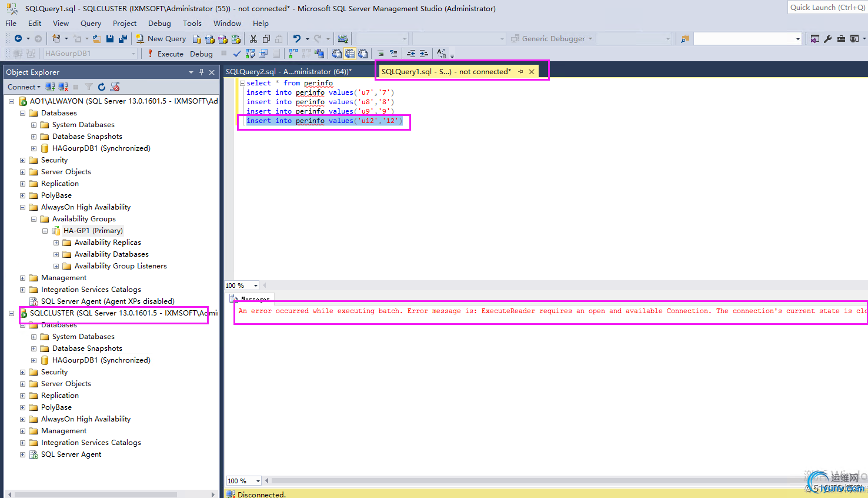
Task: Open the File menu
Action: [x=11, y=24]
